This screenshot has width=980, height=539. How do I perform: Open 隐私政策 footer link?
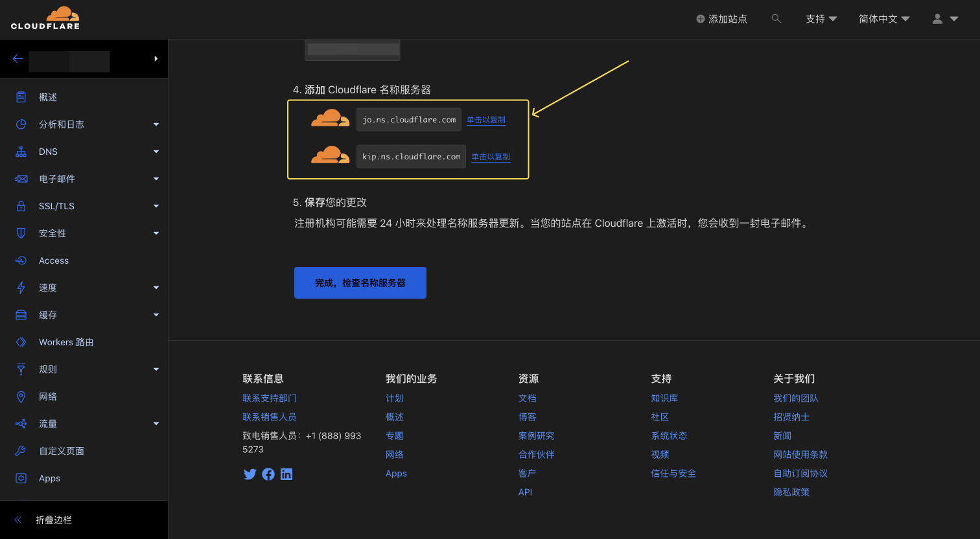[791, 492]
